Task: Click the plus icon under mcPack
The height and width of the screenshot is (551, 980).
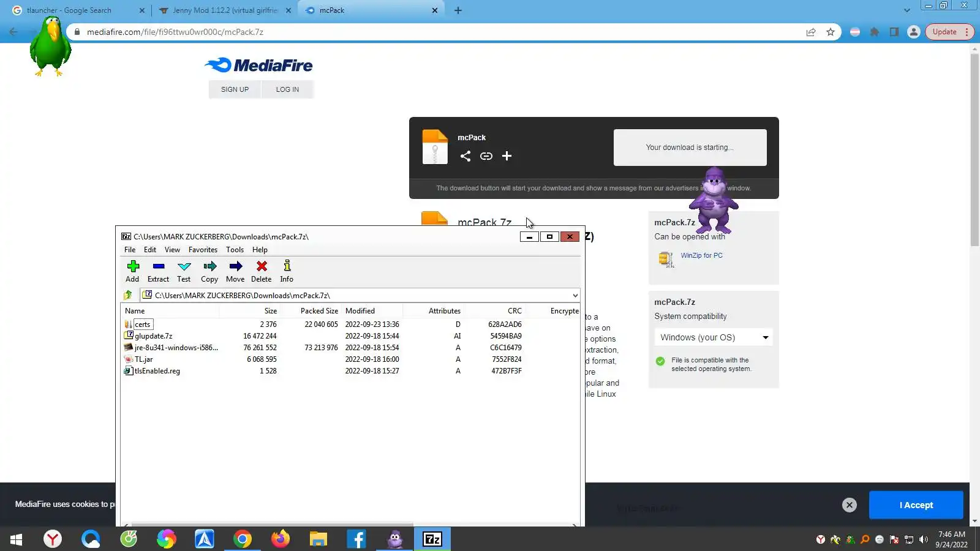Action: 507,156
